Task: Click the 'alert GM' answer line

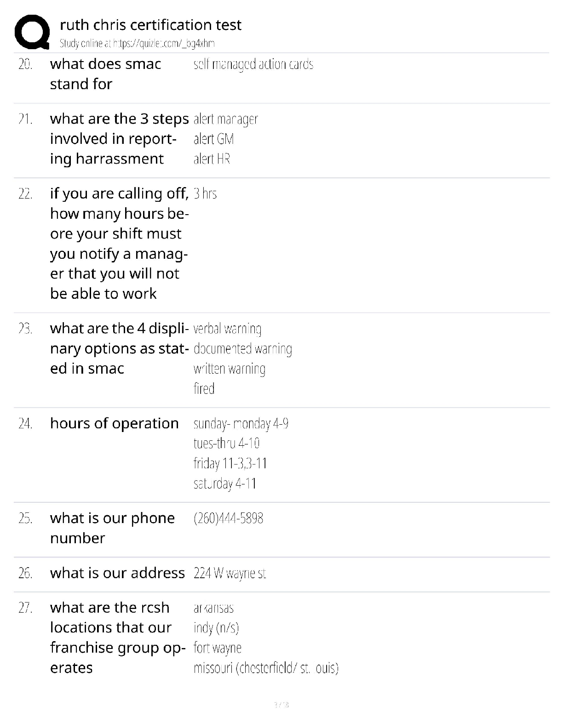Action: coord(213,139)
